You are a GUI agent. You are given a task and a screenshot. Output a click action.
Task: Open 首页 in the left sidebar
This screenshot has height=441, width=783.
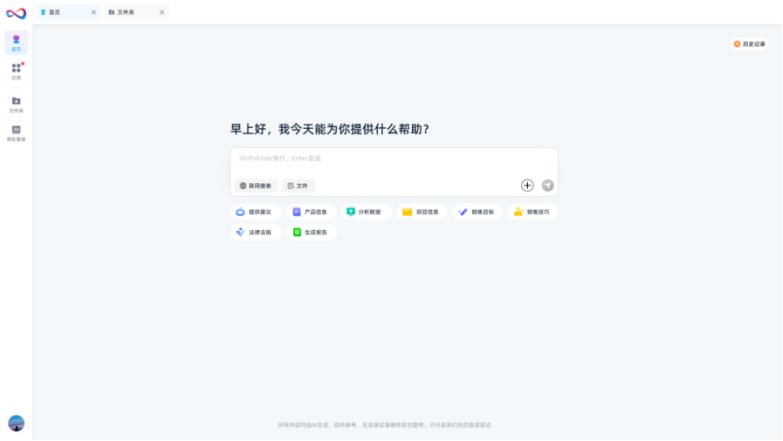(16, 42)
